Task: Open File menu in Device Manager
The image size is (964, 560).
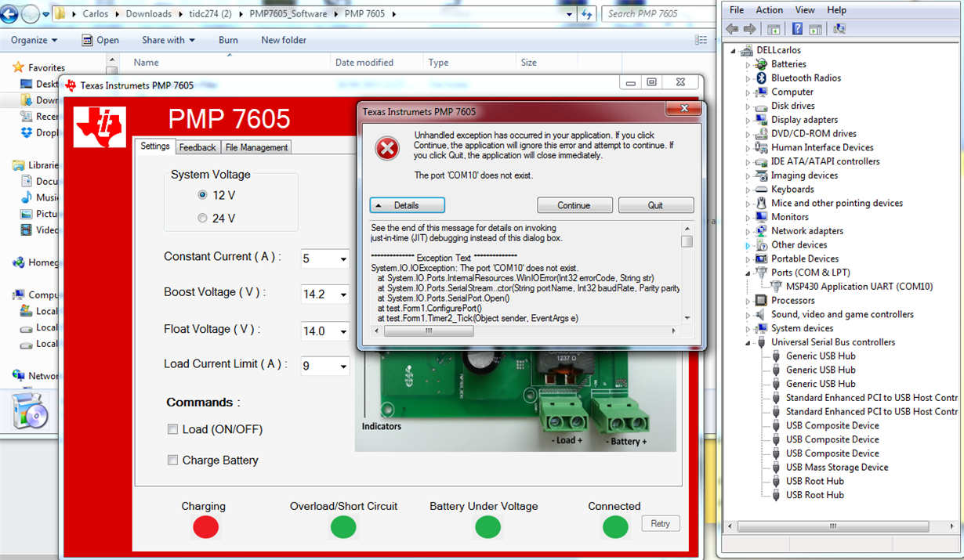Action: pyautogui.click(x=737, y=10)
